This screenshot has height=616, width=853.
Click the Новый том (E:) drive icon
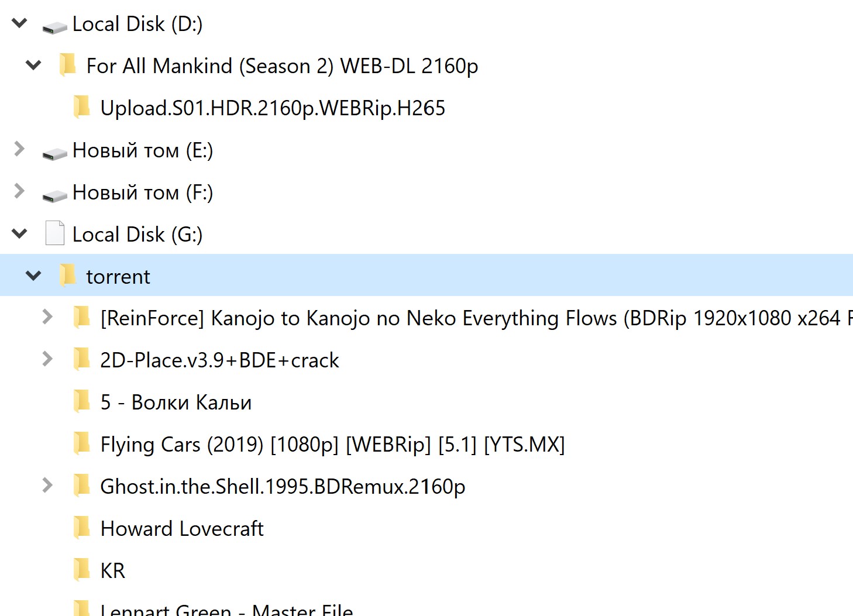[x=55, y=153]
